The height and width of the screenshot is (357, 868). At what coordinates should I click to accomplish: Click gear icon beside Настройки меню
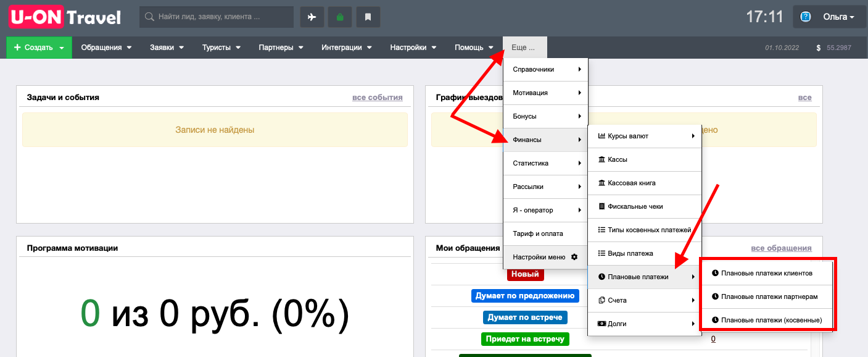click(x=574, y=257)
